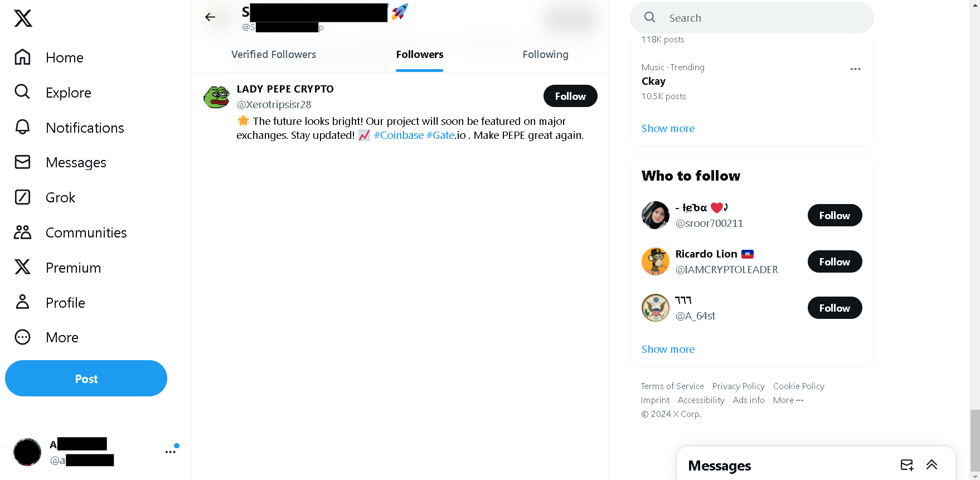The height and width of the screenshot is (480, 980).
Task: Click the X logo at top left
Action: pyautogui.click(x=22, y=18)
